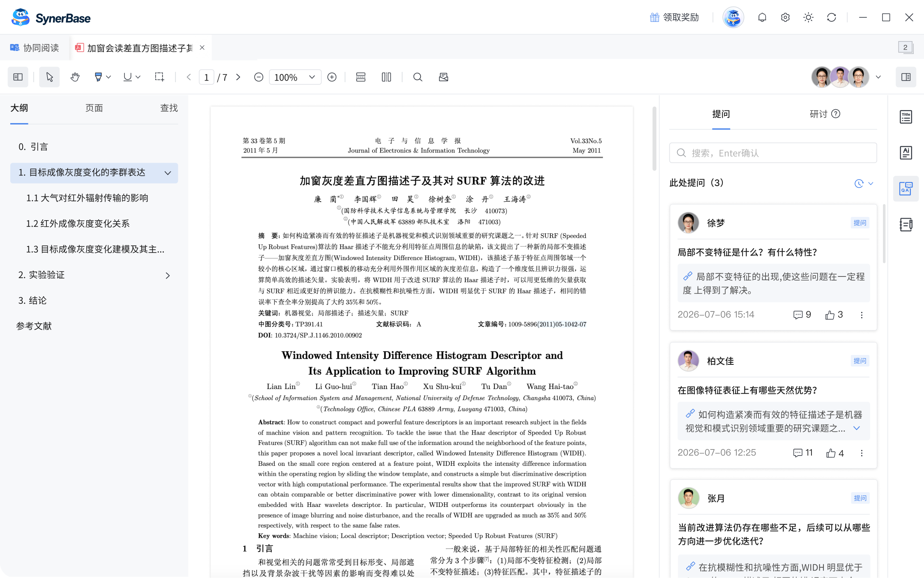Open the notifications bell
This screenshot has height=578, width=924.
[x=762, y=18]
